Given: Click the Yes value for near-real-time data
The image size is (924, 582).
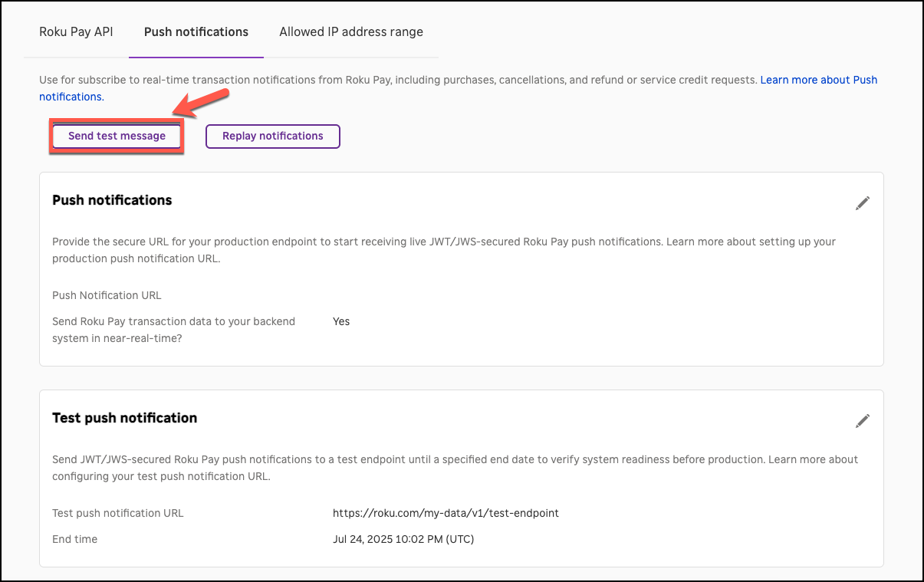Looking at the screenshot, I should [341, 321].
